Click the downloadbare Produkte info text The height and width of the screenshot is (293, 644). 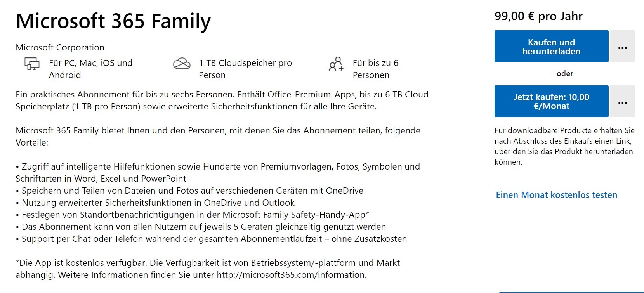564,146
